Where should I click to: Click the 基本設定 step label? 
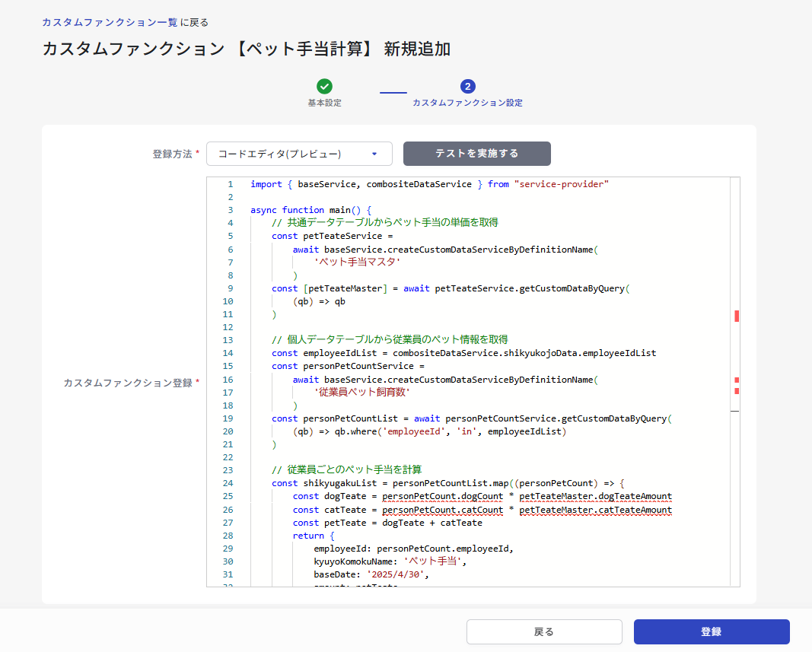325,103
